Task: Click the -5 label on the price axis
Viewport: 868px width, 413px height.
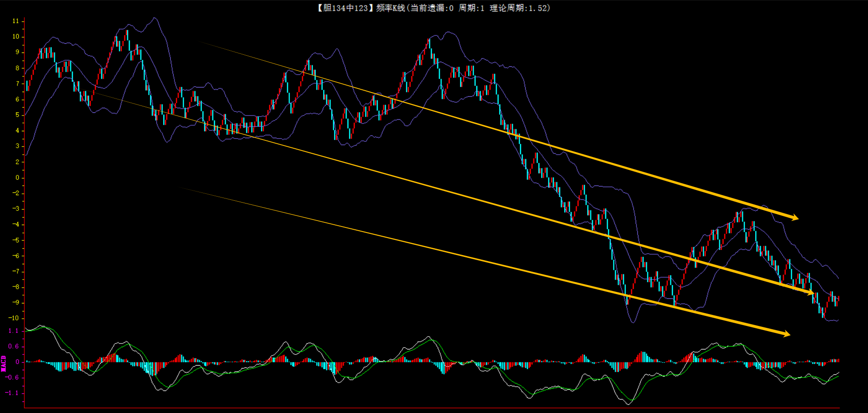Action: point(16,240)
